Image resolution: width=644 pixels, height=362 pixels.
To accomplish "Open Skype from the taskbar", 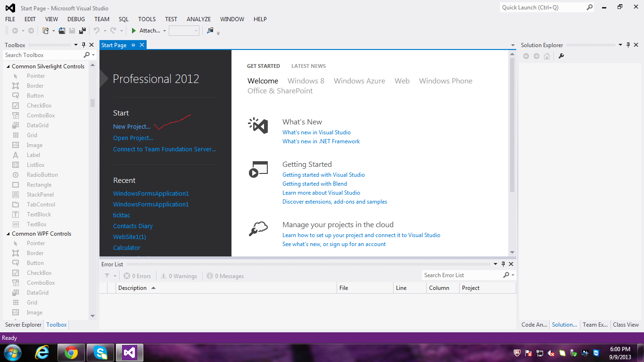I will click(x=100, y=353).
